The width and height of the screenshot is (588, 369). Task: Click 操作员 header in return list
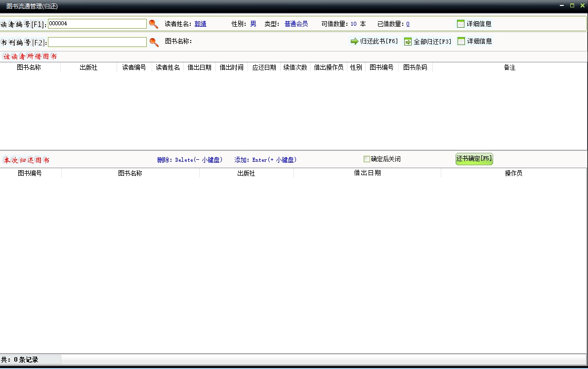[x=513, y=174]
